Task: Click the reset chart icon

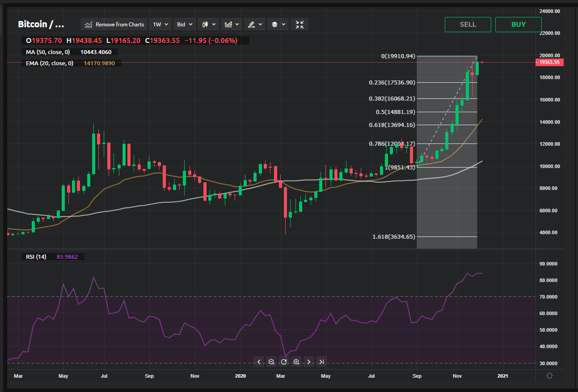Action: click(x=284, y=361)
